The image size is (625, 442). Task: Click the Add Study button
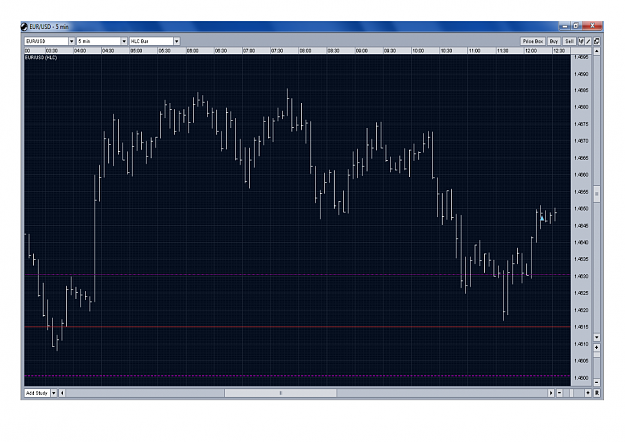[37, 393]
